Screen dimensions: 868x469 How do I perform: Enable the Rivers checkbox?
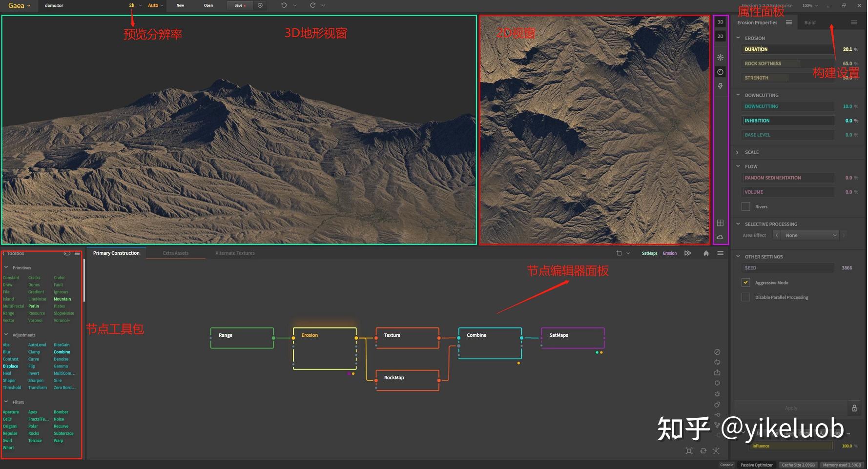(x=745, y=206)
